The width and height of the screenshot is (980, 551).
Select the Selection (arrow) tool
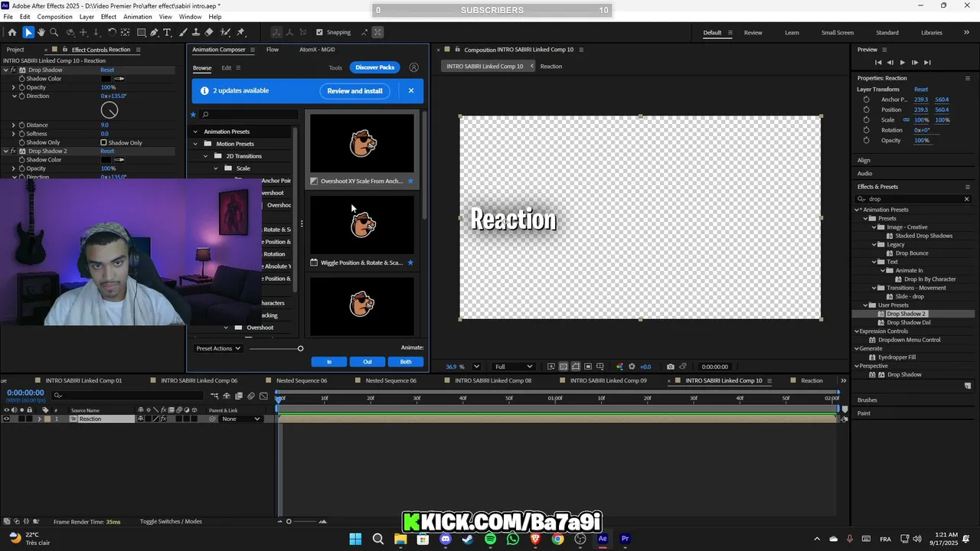28,32
